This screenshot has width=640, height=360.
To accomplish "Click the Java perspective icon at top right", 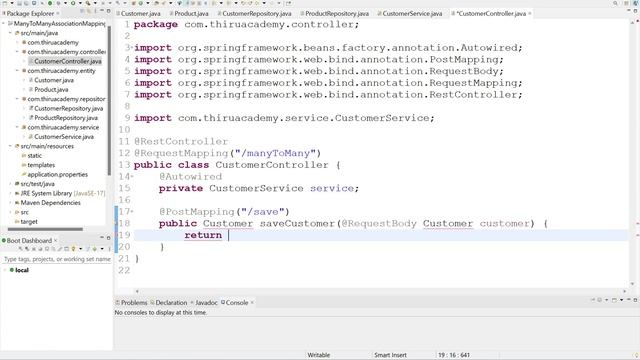I will point(635,3).
